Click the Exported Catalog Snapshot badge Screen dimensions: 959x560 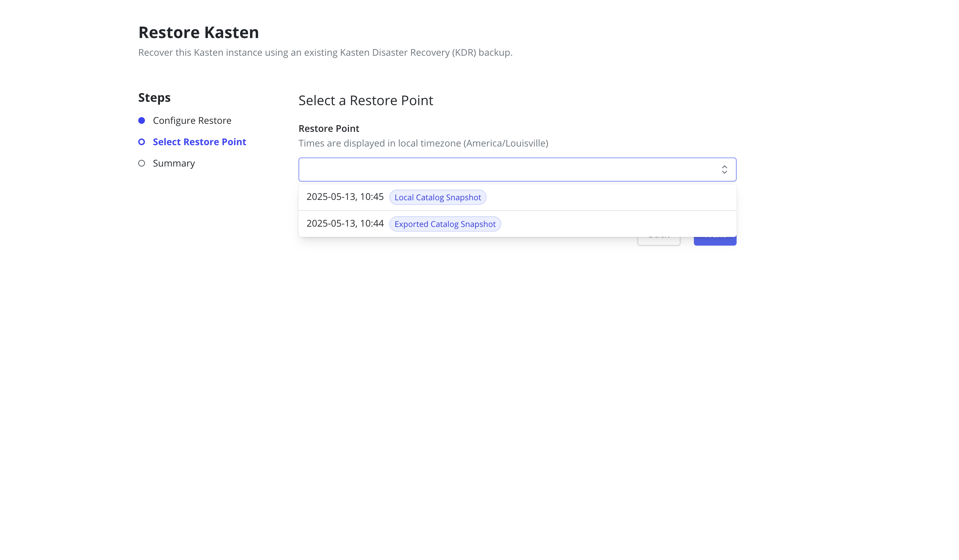pyautogui.click(x=445, y=224)
